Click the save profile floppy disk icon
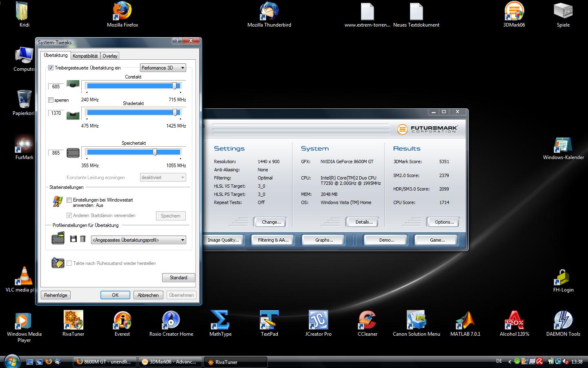Viewport: 588px width, 368px height. (73, 239)
